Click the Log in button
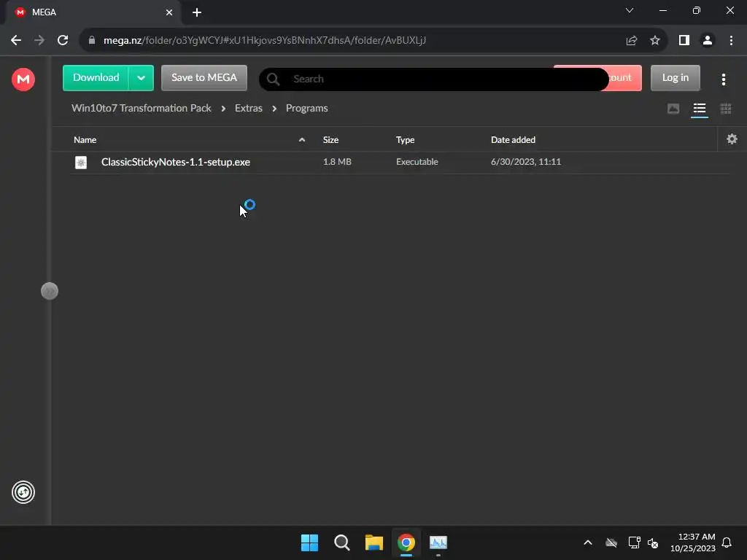The width and height of the screenshot is (747, 560). pos(675,77)
